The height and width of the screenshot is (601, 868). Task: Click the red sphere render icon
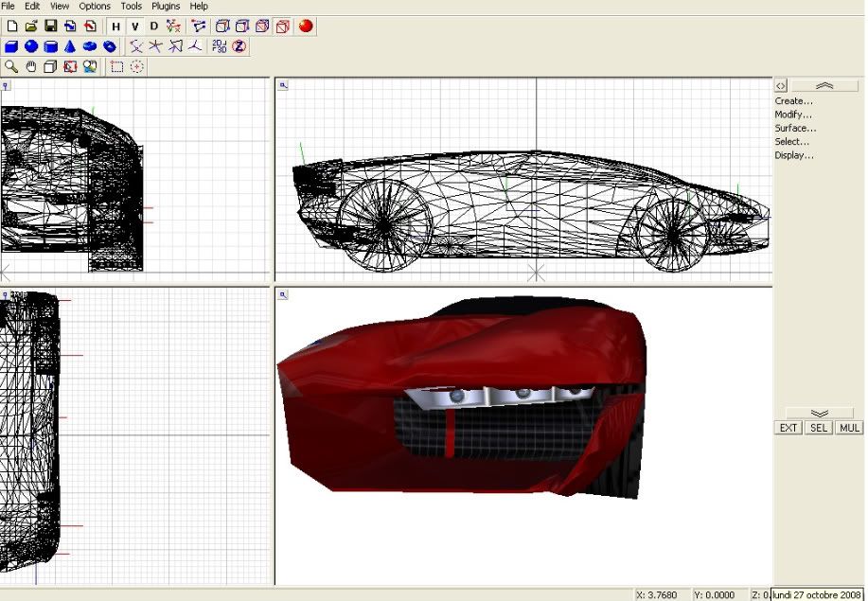click(306, 27)
